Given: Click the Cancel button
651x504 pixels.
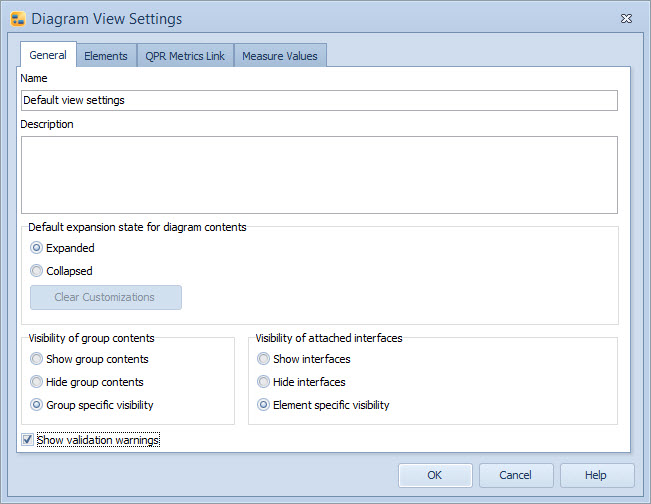Looking at the screenshot, I should 516,475.
